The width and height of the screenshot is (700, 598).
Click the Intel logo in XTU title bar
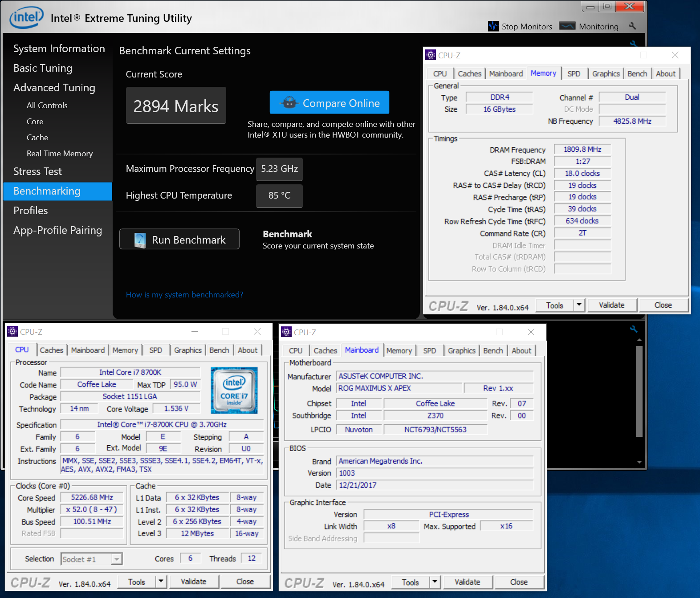27,17
